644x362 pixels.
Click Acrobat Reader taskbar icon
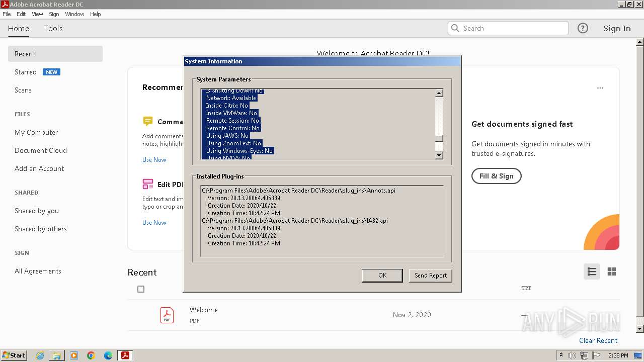pyautogui.click(x=125, y=355)
